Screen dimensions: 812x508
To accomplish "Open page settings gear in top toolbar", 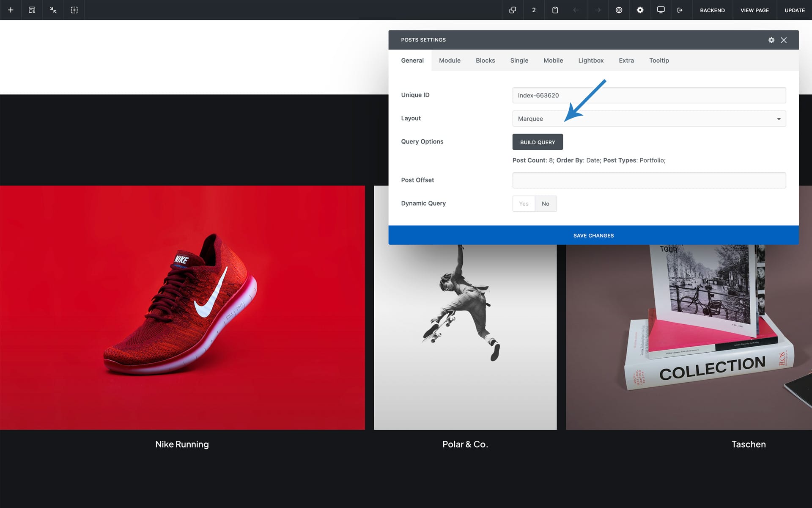I will (640, 10).
